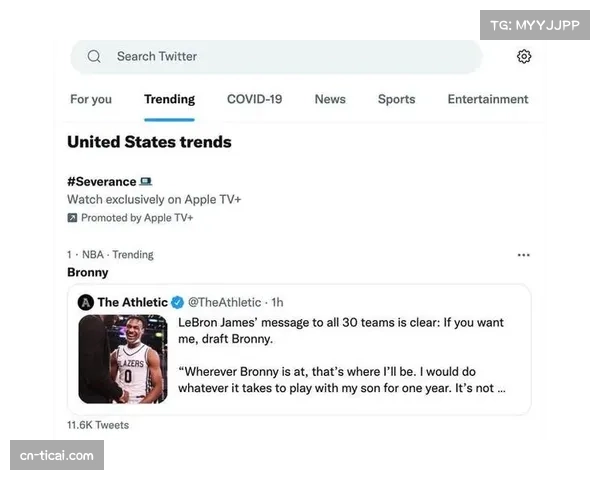
Task: Open more options for Bronny trend
Action: (523, 255)
